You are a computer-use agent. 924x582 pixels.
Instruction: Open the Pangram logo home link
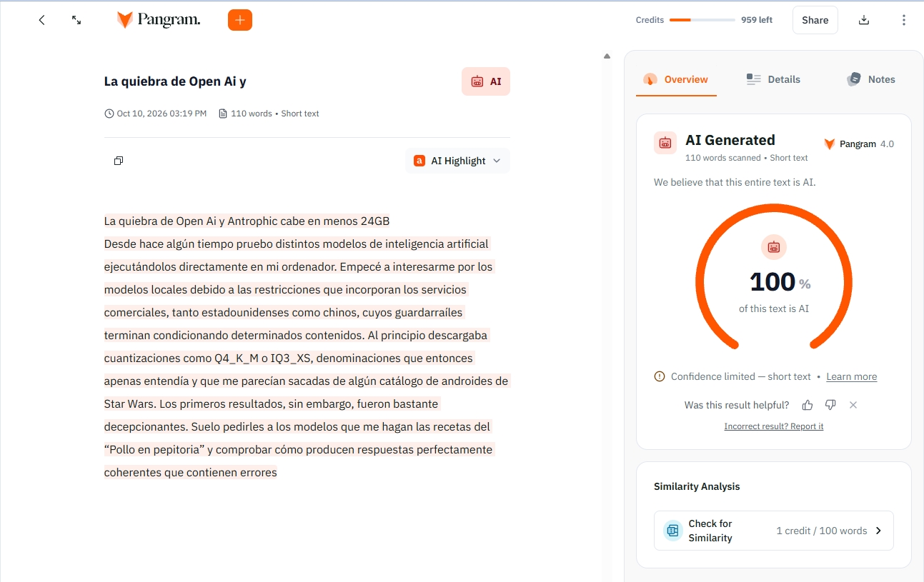pos(159,20)
